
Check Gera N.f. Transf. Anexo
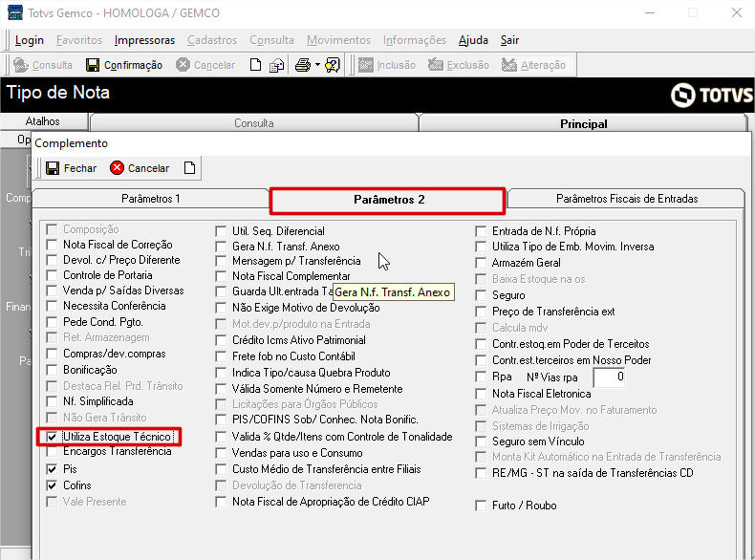coord(221,247)
